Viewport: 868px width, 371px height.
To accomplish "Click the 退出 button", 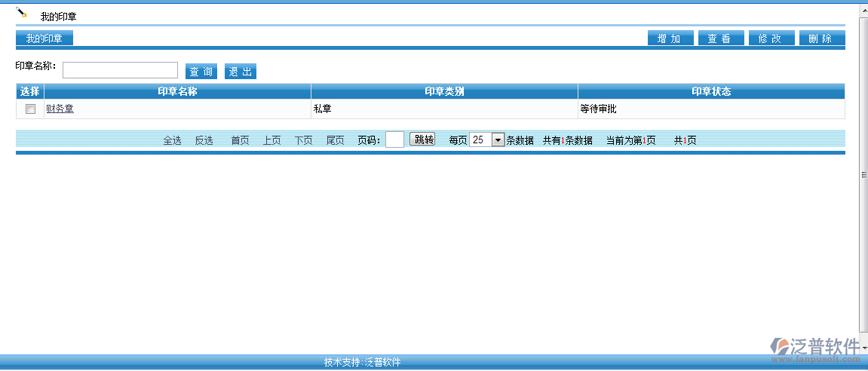I will (241, 72).
